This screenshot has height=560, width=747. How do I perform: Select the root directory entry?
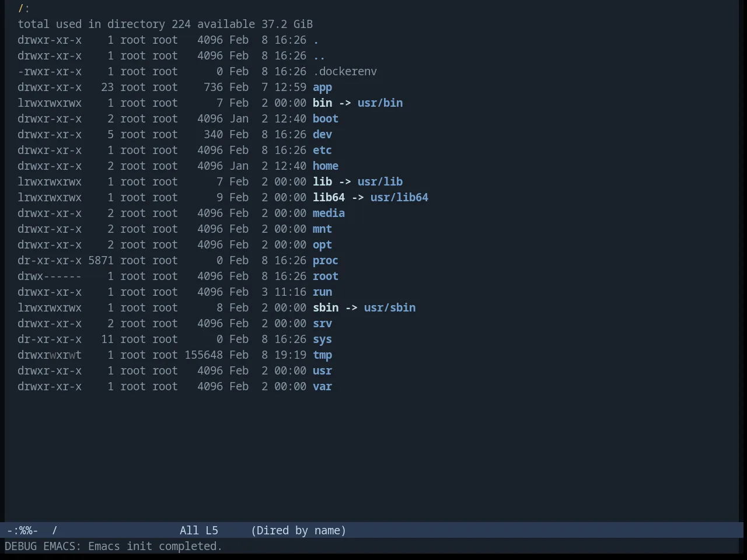click(326, 276)
